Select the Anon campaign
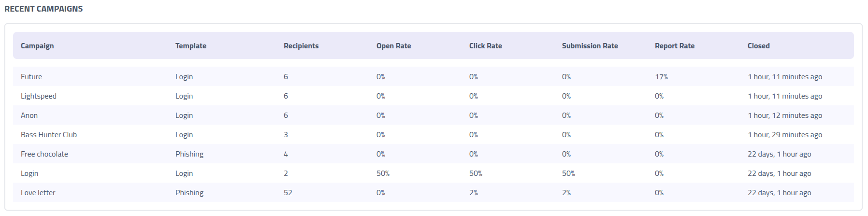Image resolution: width=868 pixels, height=216 pixels. point(29,115)
